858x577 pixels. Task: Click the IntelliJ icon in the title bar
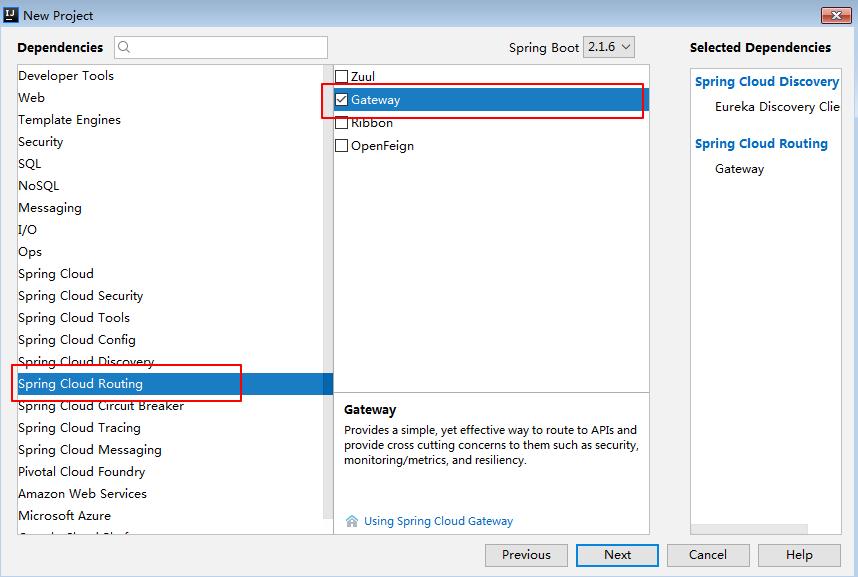click(x=10, y=15)
